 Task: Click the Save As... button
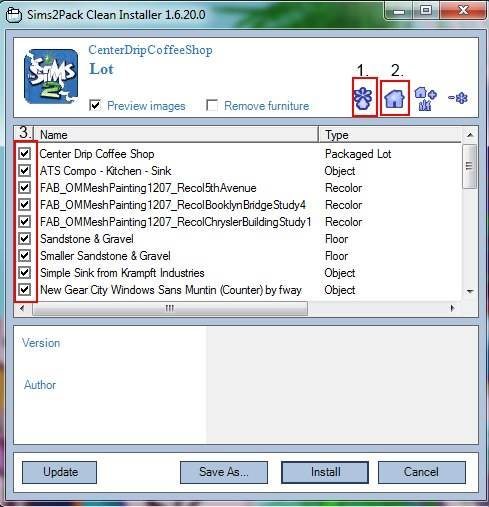[224, 472]
